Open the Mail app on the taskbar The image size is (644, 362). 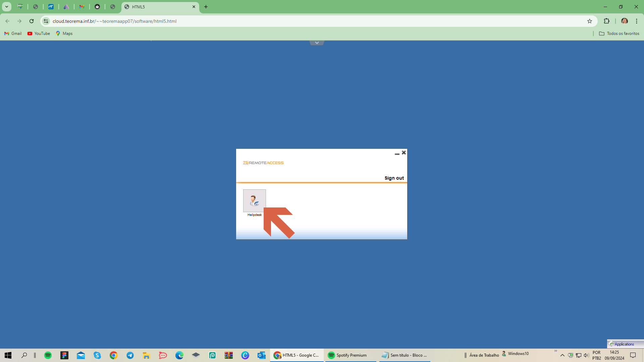click(x=81, y=355)
